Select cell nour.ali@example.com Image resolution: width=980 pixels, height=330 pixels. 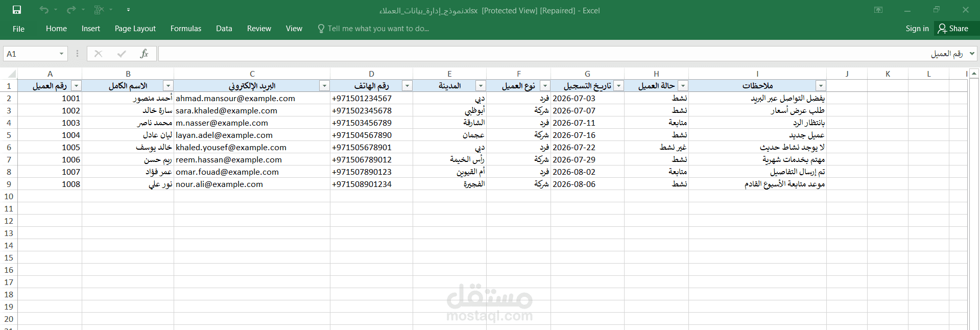(x=252, y=184)
